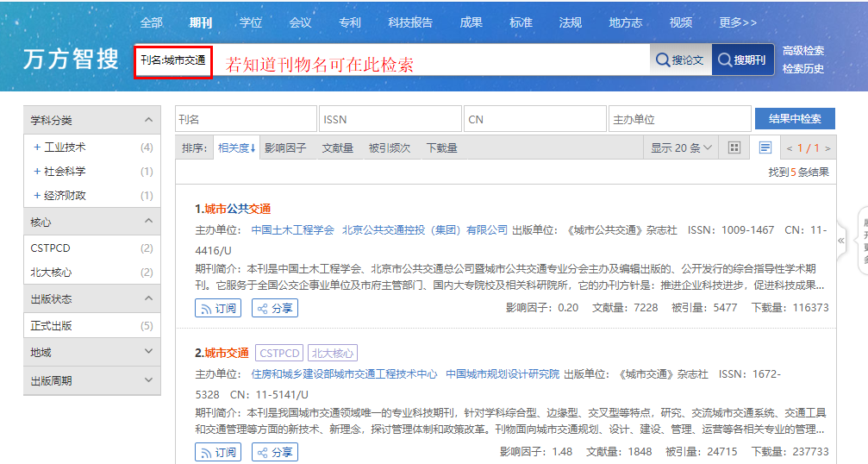The image size is (868, 464).
Task: Switch to list view icon
Action: (765, 147)
